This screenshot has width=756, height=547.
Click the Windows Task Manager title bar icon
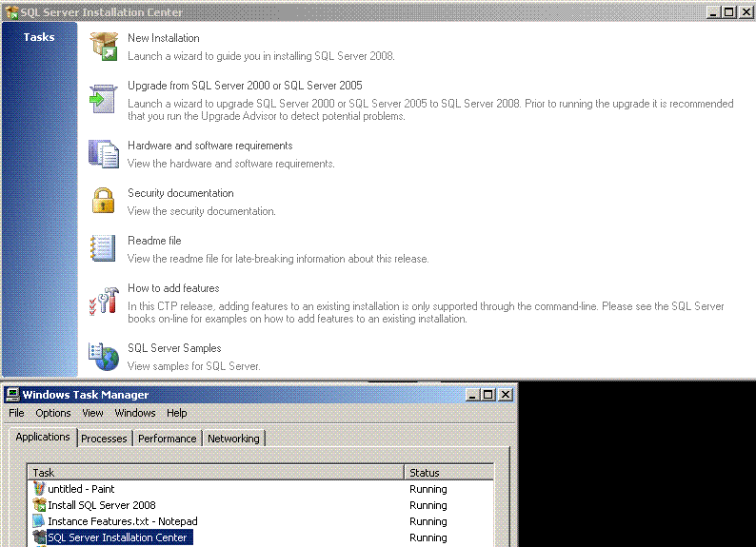tap(12, 395)
